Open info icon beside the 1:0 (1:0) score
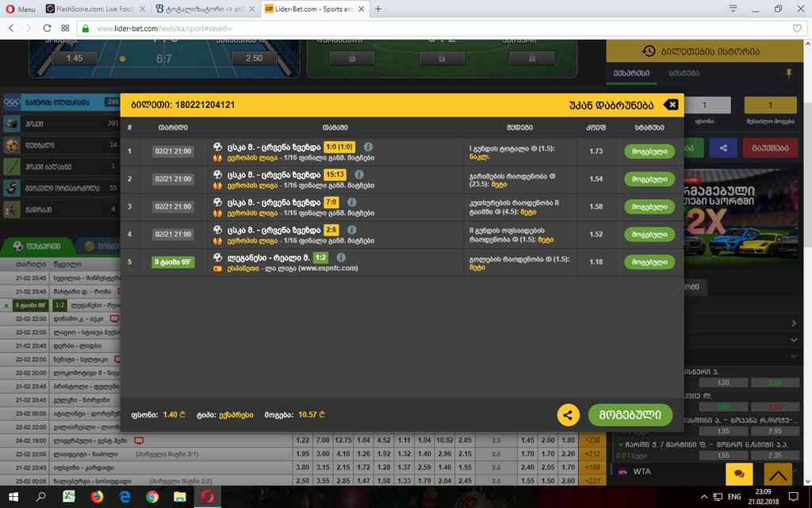The height and width of the screenshot is (508, 812). [368, 147]
